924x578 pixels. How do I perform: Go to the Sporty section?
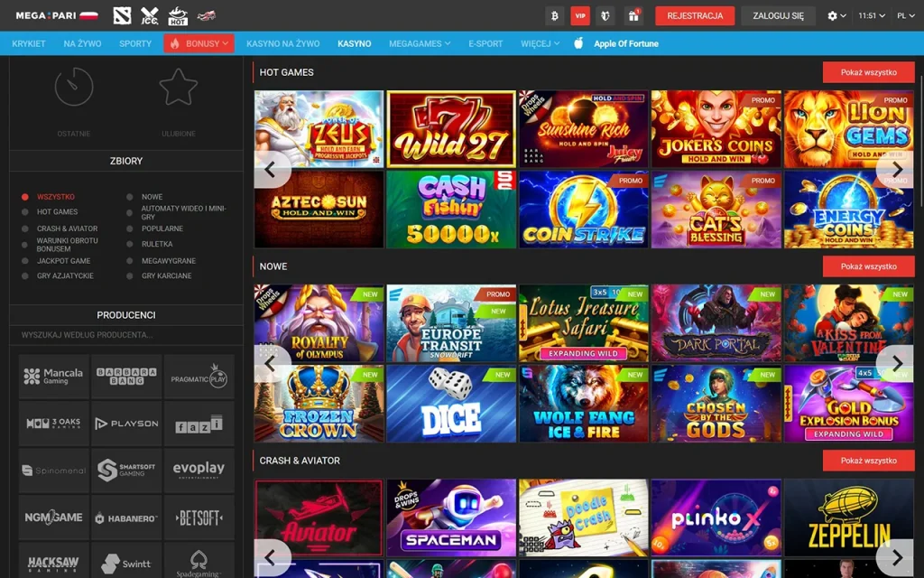pos(135,43)
